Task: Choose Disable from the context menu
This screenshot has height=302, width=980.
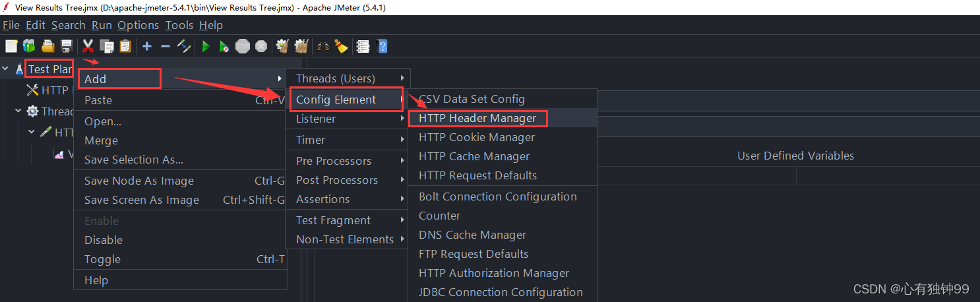Action: click(x=181, y=240)
